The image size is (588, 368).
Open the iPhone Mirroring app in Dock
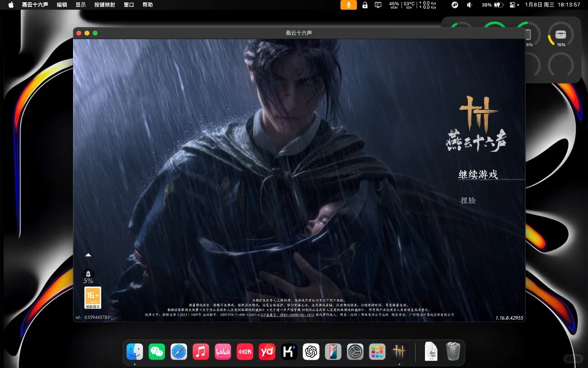pyautogui.click(x=333, y=352)
